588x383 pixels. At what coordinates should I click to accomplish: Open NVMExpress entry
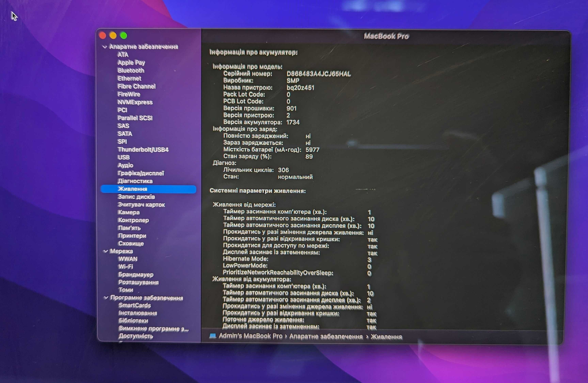click(x=135, y=102)
